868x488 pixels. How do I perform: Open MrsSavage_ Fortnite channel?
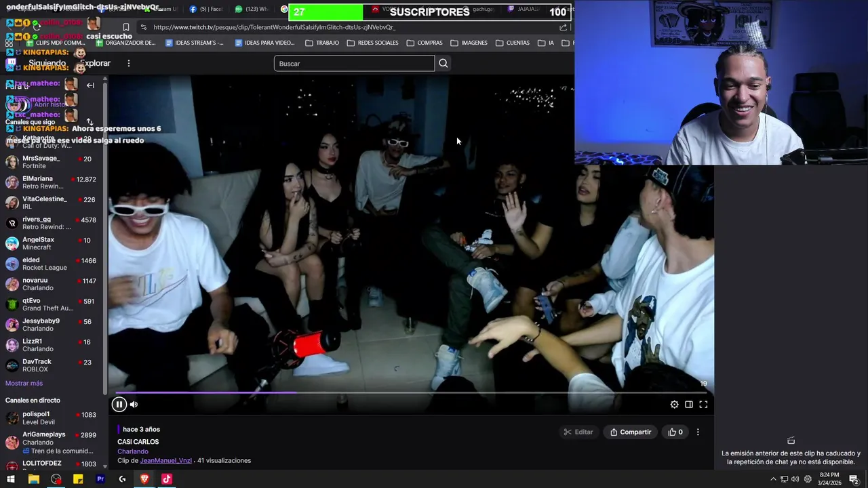coord(51,162)
